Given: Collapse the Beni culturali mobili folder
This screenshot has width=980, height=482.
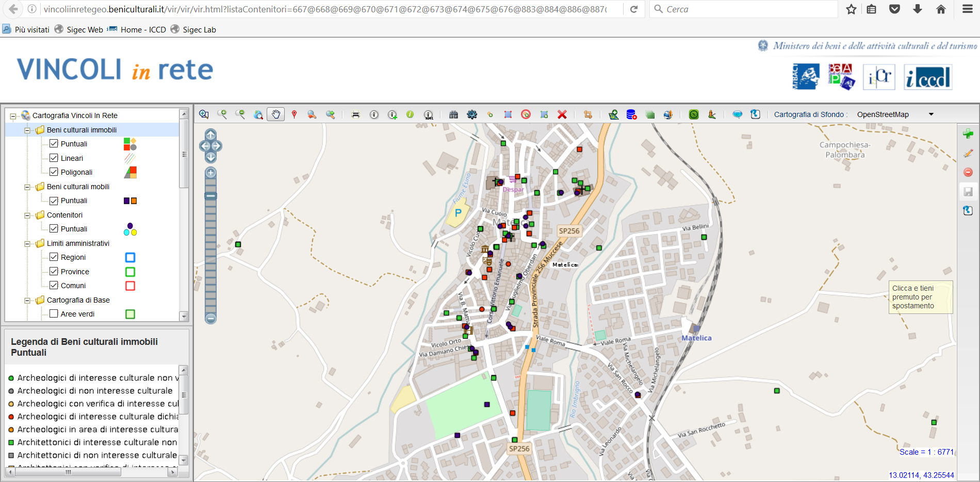Looking at the screenshot, I should pyautogui.click(x=28, y=187).
